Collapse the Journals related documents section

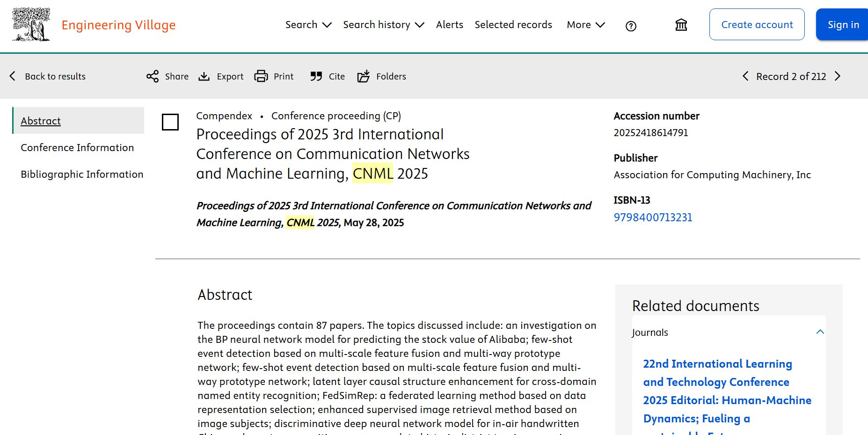pos(820,332)
